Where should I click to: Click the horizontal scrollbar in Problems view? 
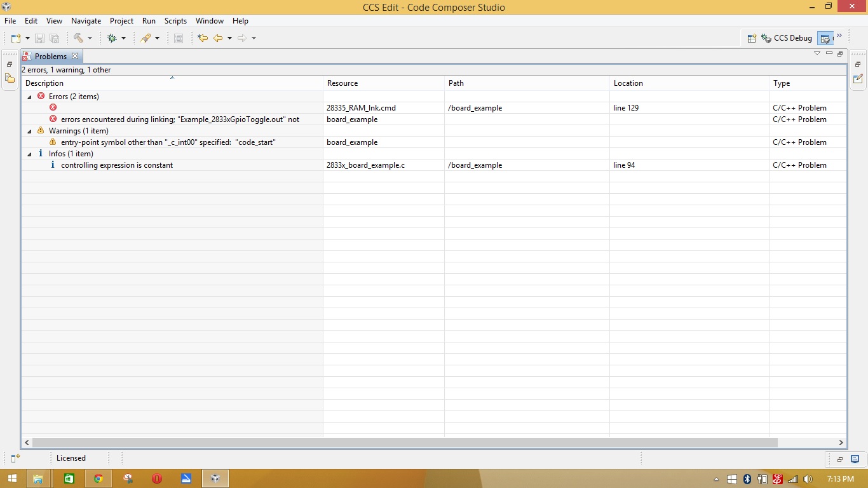coord(405,442)
